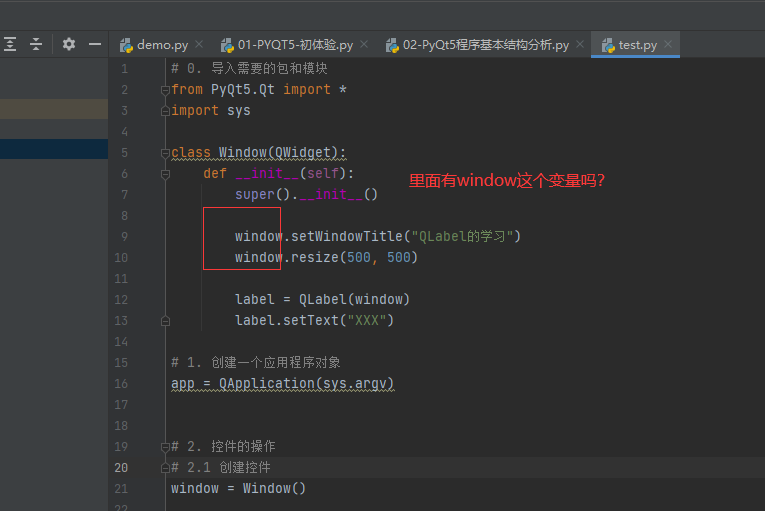Collapse the import block fold marker on line 2
The image size is (765, 511).
165,90
